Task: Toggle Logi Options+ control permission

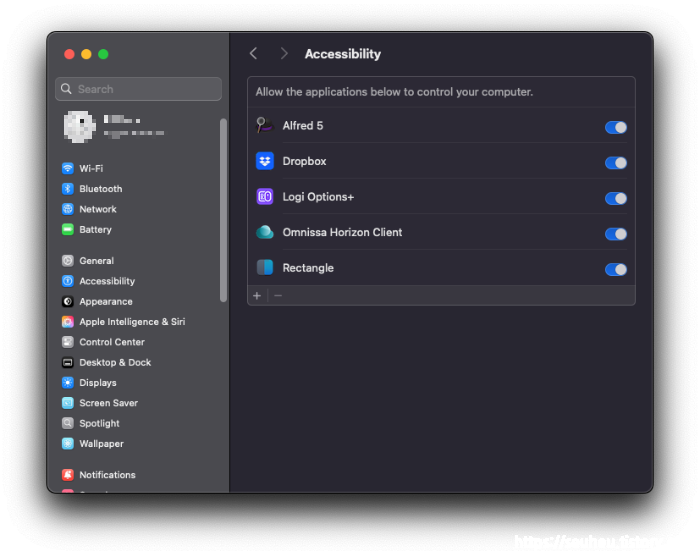Action: [x=616, y=198]
